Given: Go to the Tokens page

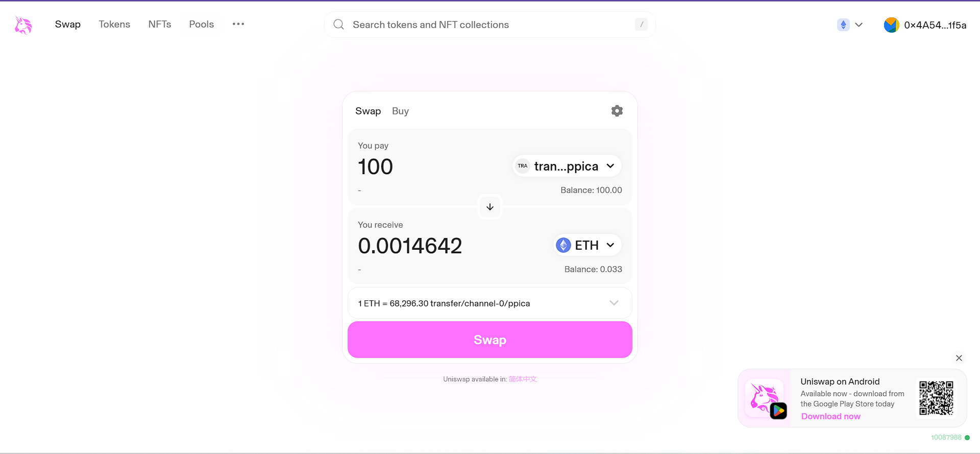Looking at the screenshot, I should click(114, 24).
